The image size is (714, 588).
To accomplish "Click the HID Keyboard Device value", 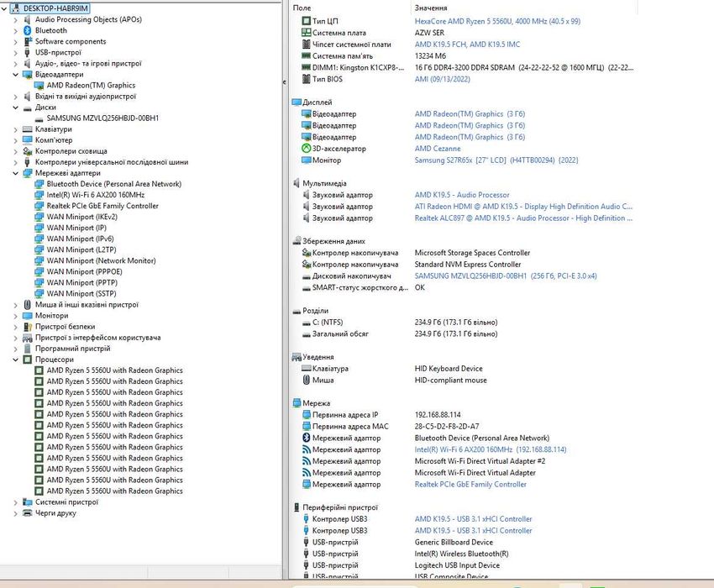I will 449,369.
